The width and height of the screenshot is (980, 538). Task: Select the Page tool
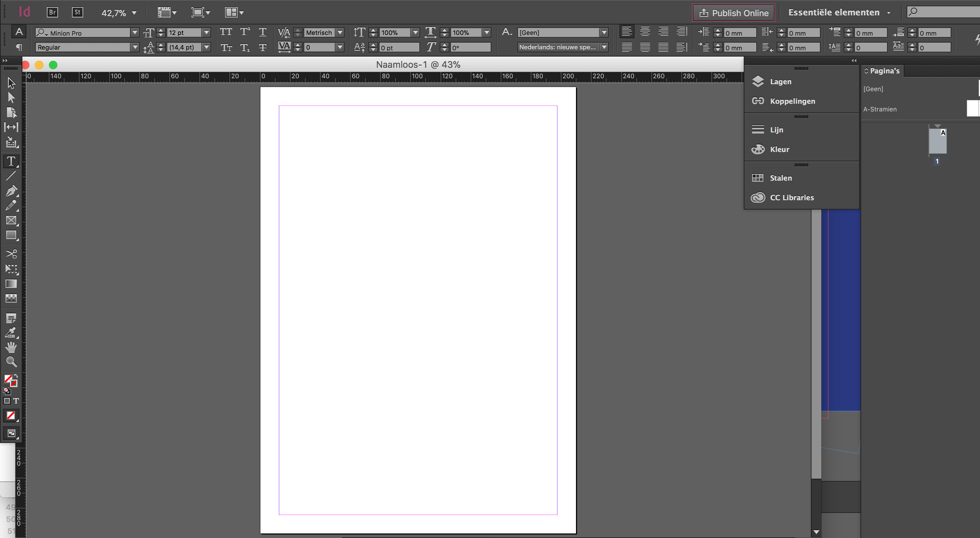[11, 112]
